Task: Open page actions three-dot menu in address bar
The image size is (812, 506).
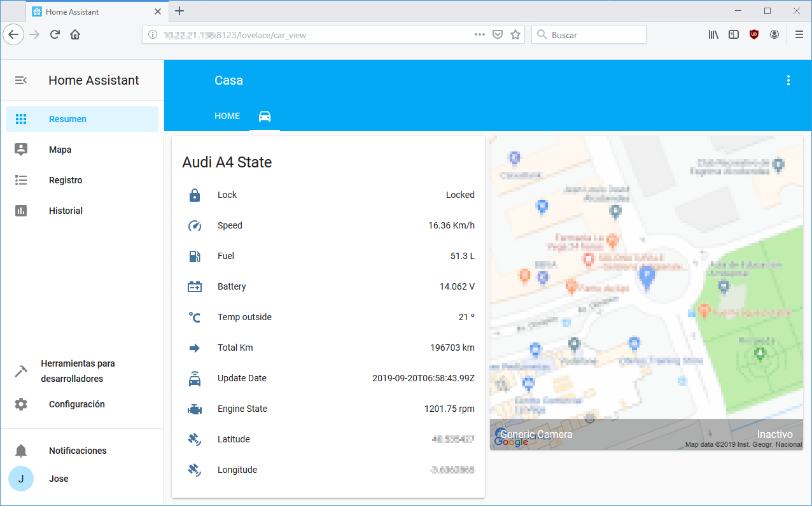Action: click(480, 34)
